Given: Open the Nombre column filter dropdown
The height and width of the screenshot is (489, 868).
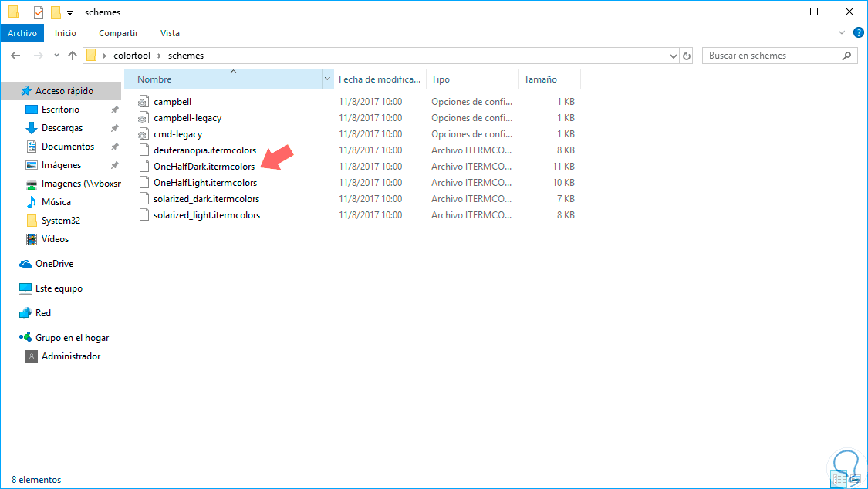Looking at the screenshot, I should (x=327, y=79).
